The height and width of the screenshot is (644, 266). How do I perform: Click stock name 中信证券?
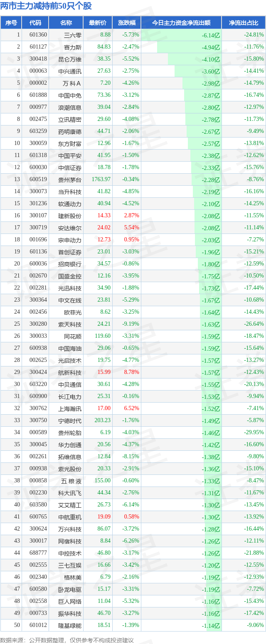point(70,167)
